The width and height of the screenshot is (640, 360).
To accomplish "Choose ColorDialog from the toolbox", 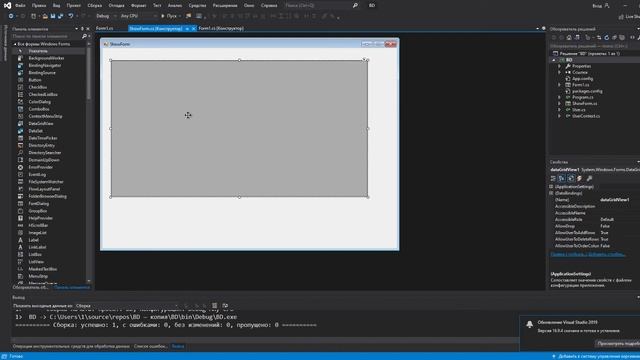I will (x=40, y=102).
